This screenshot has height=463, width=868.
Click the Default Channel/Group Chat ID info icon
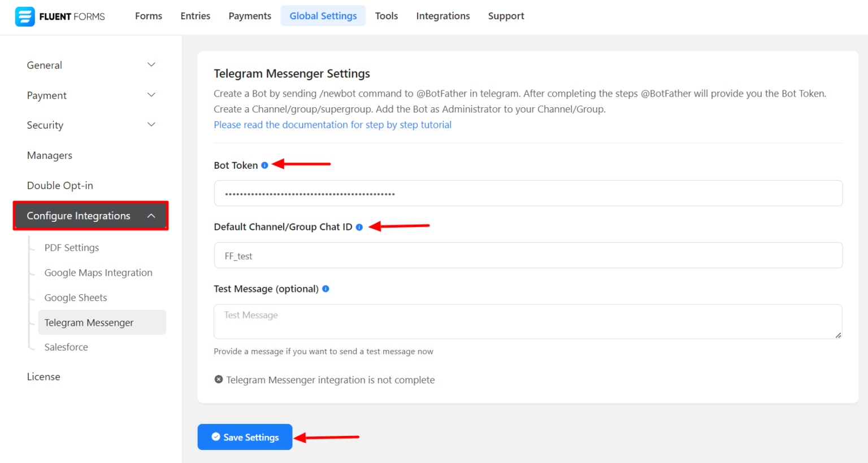pyautogui.click(x=359, y=226)
